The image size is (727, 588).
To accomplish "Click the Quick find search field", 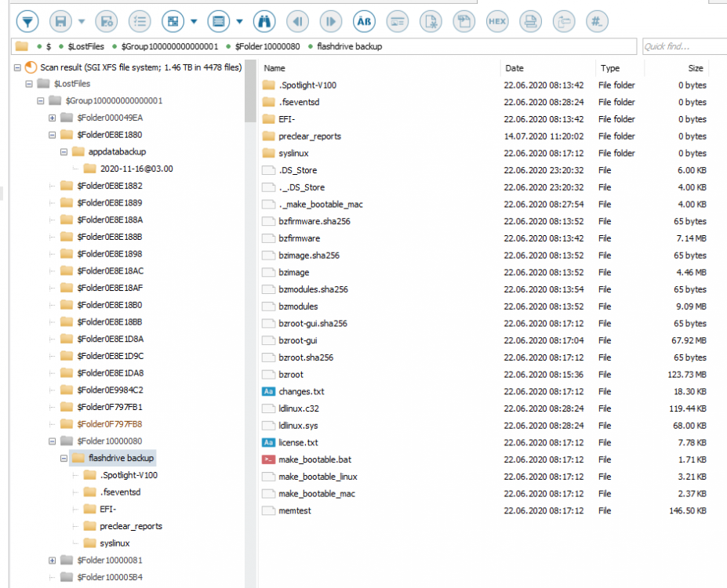I will point(685,46).
